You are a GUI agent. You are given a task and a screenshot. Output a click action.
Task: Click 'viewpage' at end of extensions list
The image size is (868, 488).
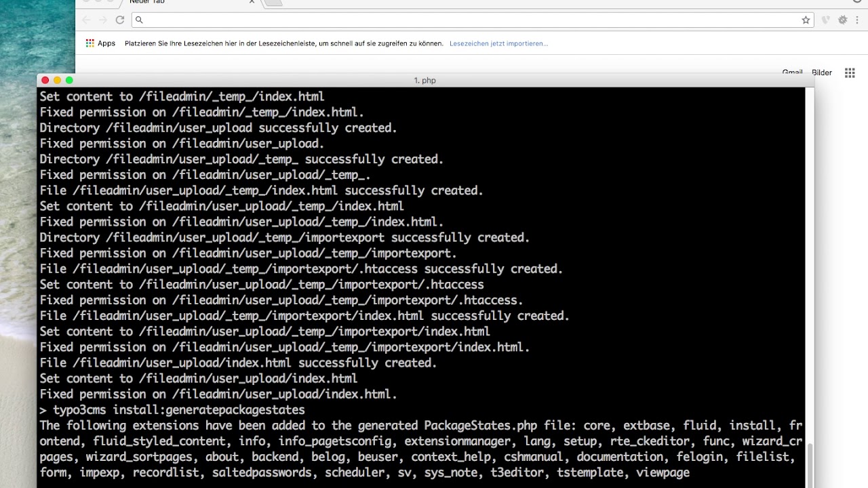pos(663,472)
